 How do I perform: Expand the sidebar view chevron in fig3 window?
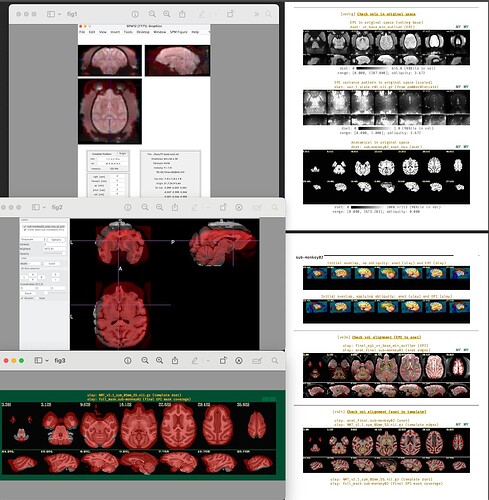point(47,361)
